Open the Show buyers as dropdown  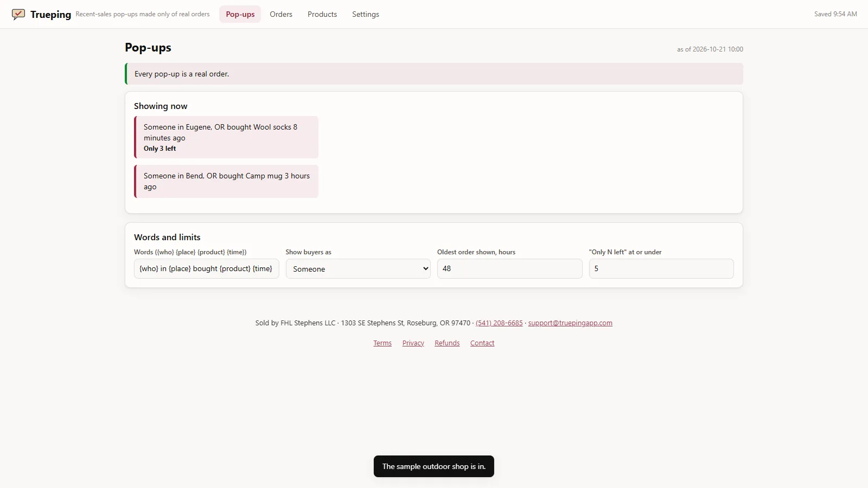click(x=358, y=269)
